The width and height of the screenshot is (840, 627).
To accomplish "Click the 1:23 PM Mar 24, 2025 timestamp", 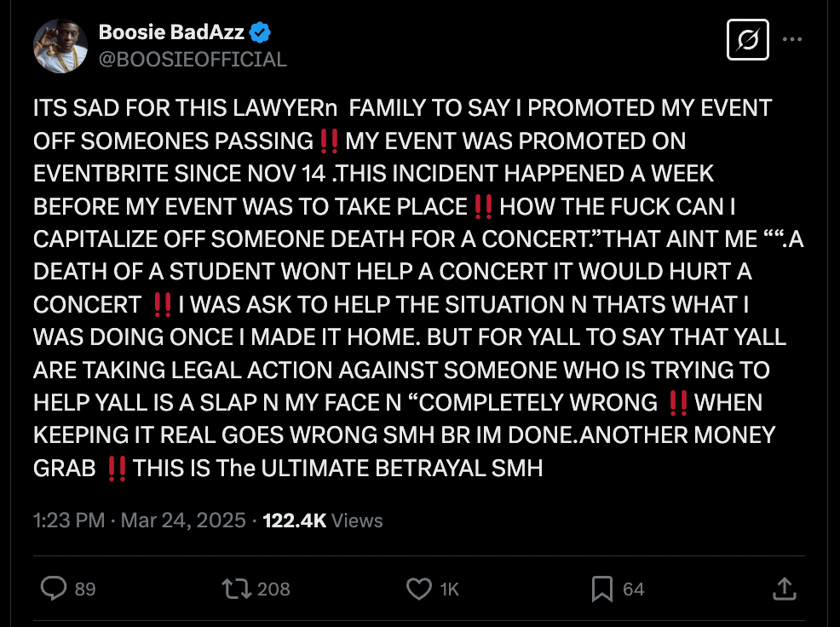I will (139, 521).
